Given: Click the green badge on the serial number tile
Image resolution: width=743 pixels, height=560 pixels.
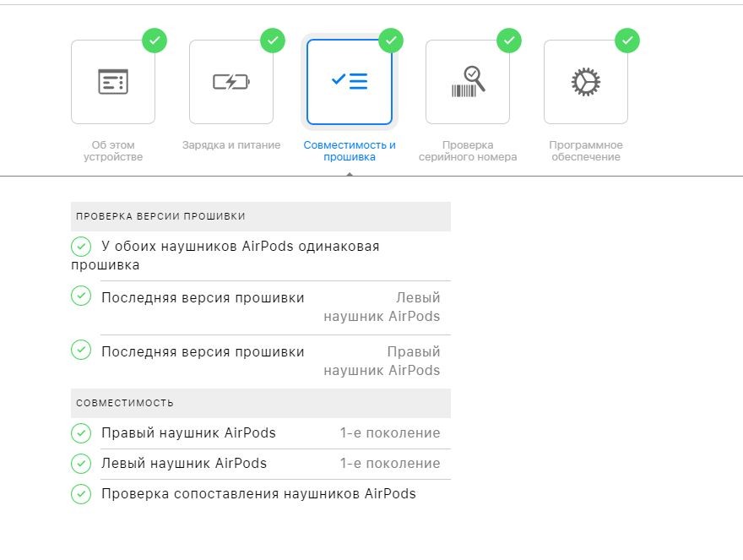Looking at the screenshot, I should (508, 40).
